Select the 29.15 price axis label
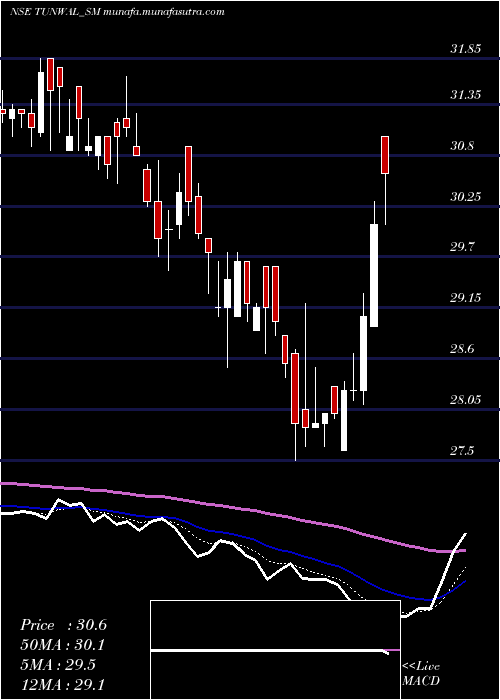The image size is (500, 700). pos(465,298)
